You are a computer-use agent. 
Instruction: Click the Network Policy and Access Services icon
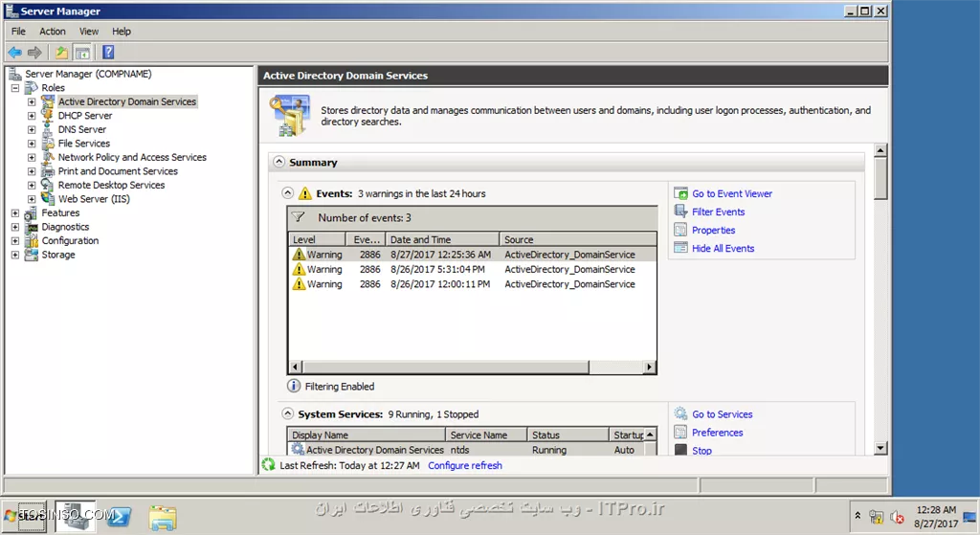[x=48, y=158]
